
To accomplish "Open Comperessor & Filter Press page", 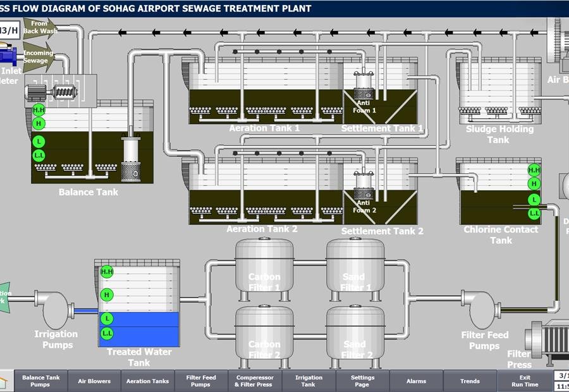I will (x=254, y=381).
